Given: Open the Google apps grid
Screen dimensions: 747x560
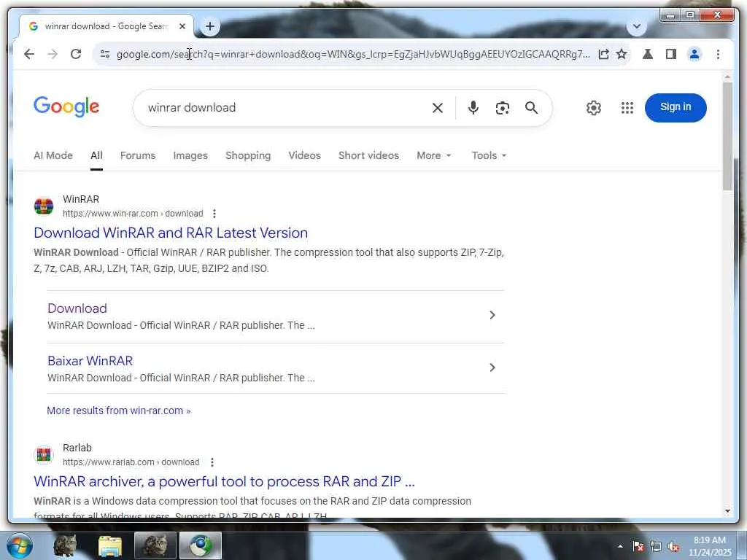Looking at the screenshot, I should [x=627, y=108].
